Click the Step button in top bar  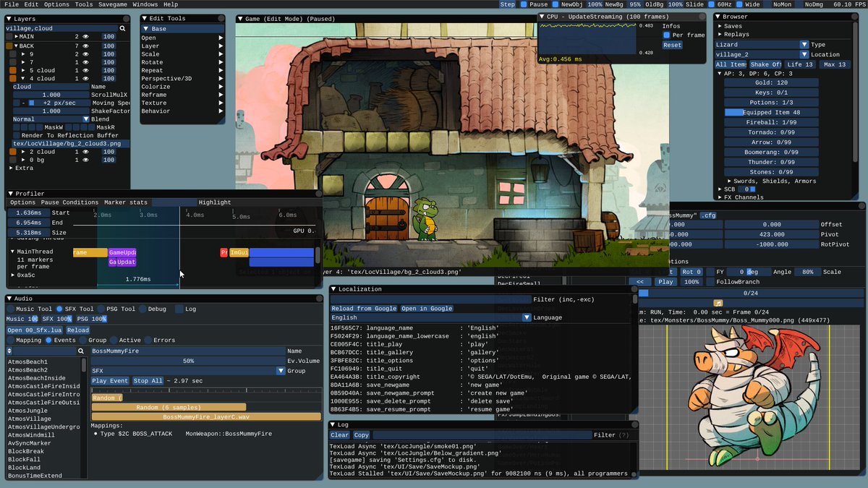point(508,4)
